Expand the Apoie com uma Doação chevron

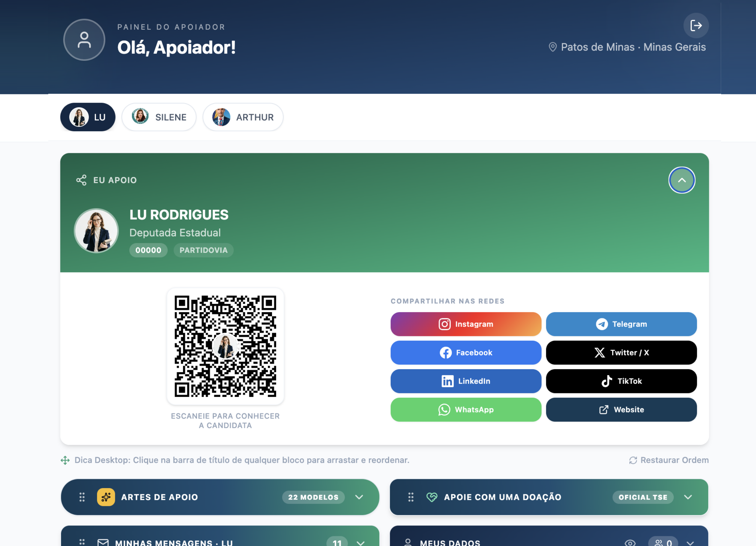coord(688,497)
